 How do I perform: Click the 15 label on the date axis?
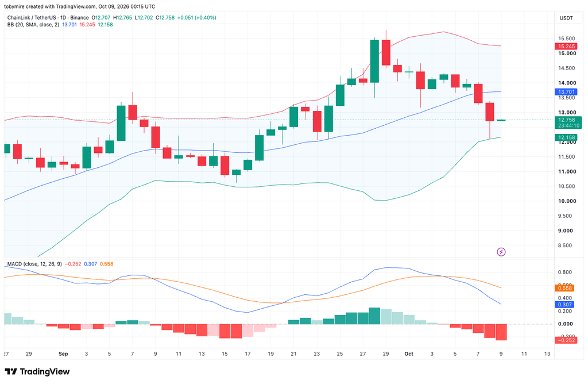(x=225, y=354)
